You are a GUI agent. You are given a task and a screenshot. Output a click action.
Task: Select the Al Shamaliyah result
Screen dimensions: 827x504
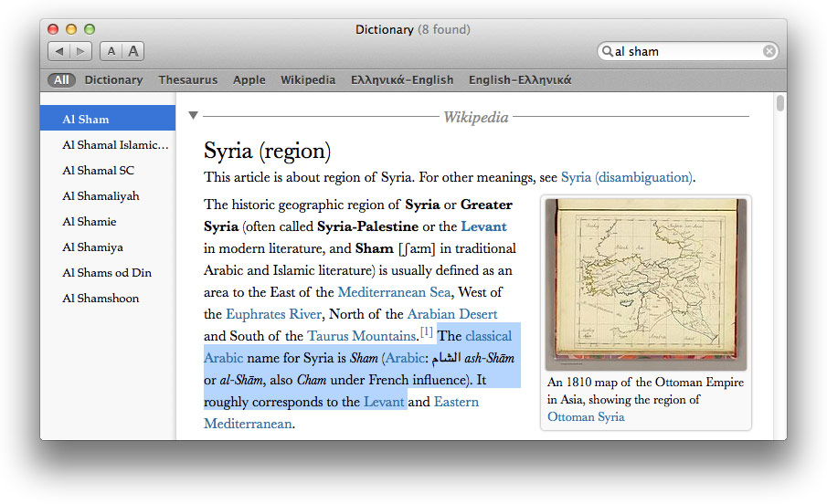(108, 195)
